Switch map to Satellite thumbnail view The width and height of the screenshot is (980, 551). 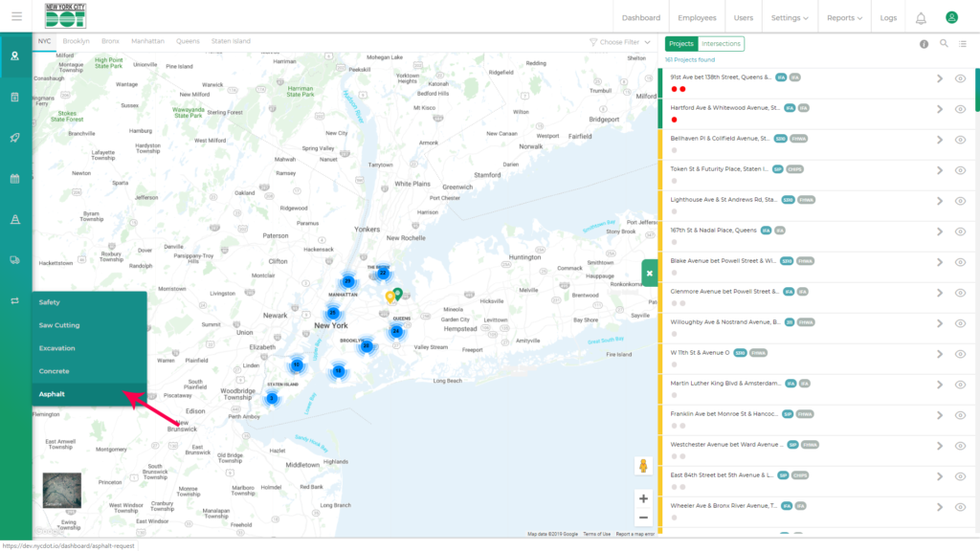(61, 490)
